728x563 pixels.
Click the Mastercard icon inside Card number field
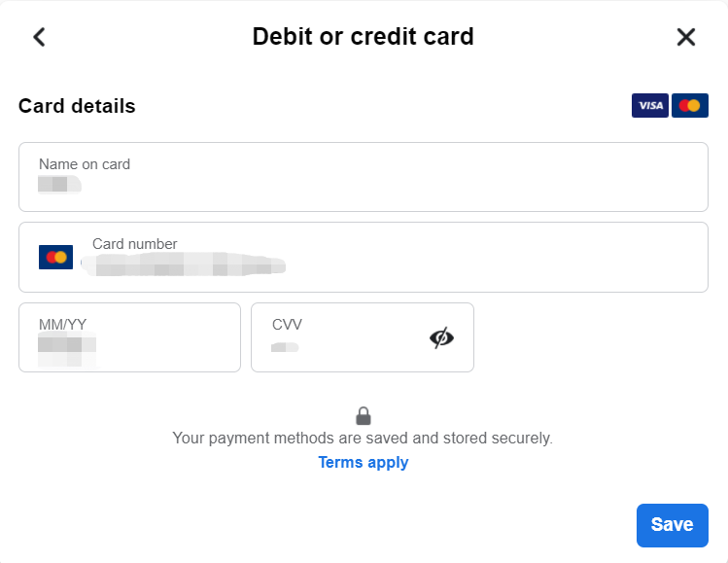pos(55,258)
